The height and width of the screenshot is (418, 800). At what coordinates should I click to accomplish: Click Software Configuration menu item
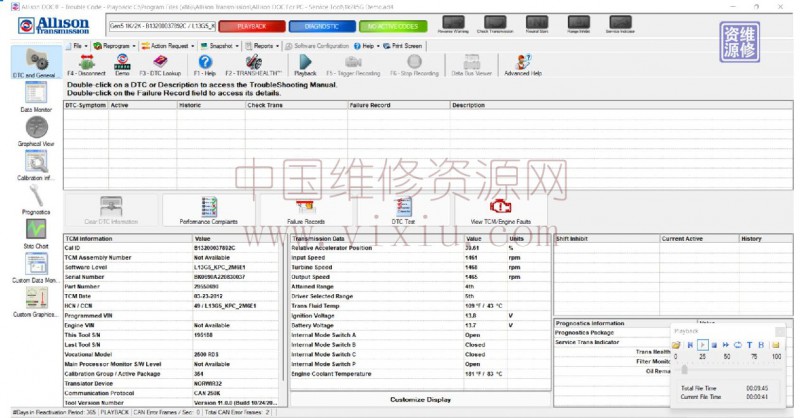317,46
